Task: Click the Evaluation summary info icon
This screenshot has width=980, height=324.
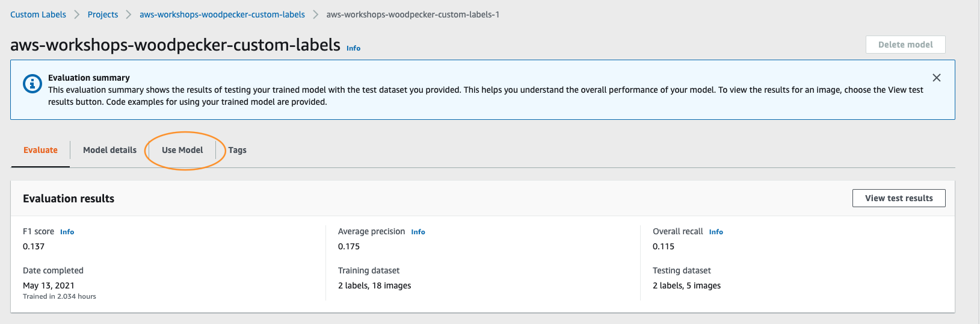Action: 32,84
